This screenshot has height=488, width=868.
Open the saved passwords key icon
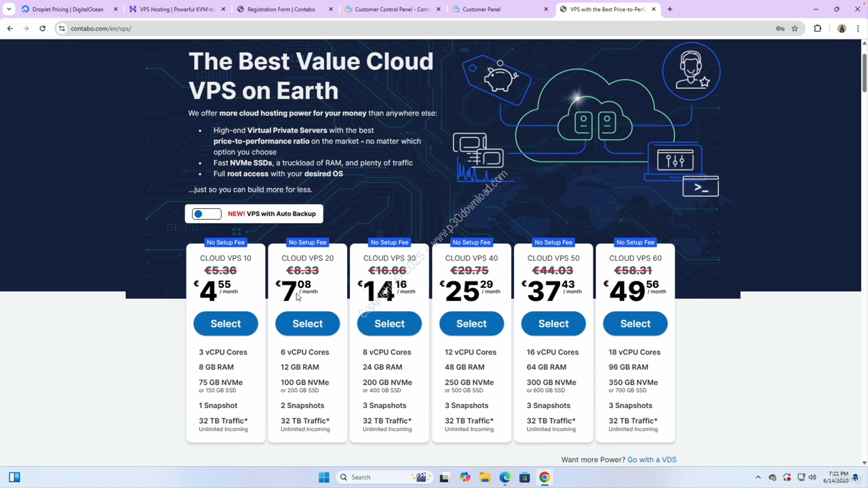point(780,28)
